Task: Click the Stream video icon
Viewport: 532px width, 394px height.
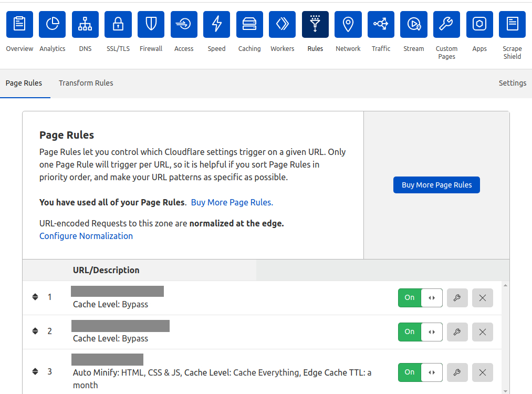Action: point(413,24)
